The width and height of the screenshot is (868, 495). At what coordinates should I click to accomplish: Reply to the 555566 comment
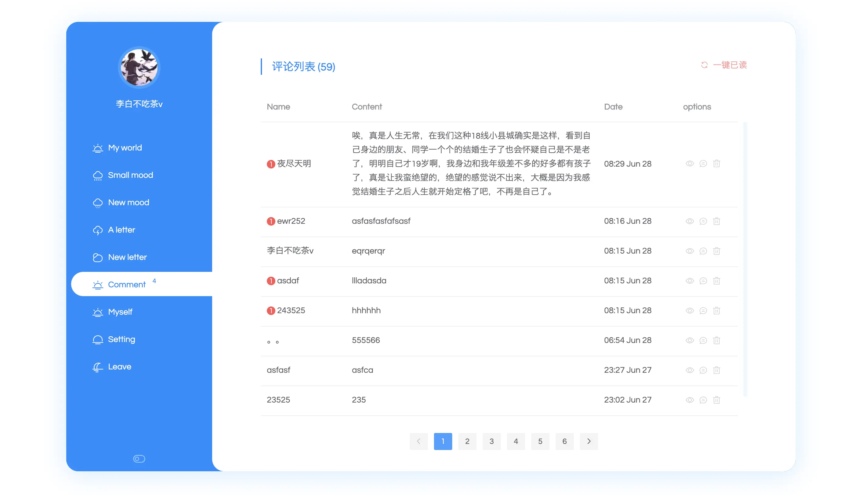pyautogui.click(x=703, y=341)
